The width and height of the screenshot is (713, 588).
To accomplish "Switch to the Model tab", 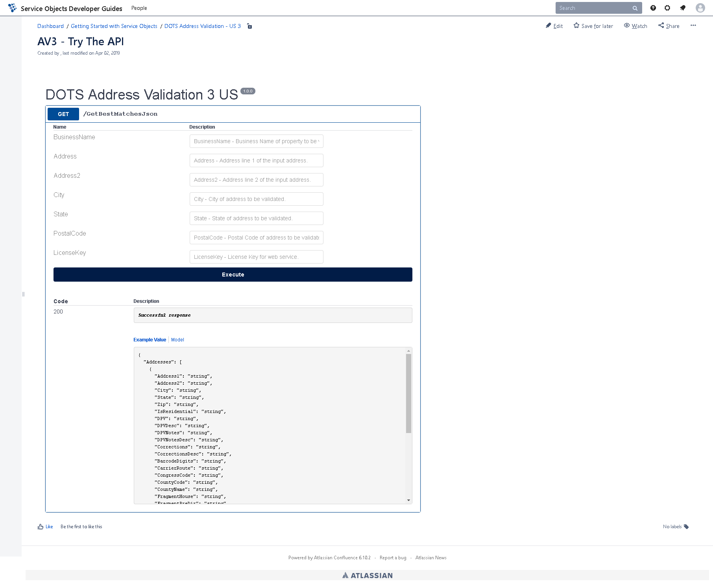I will coord(177,340).
